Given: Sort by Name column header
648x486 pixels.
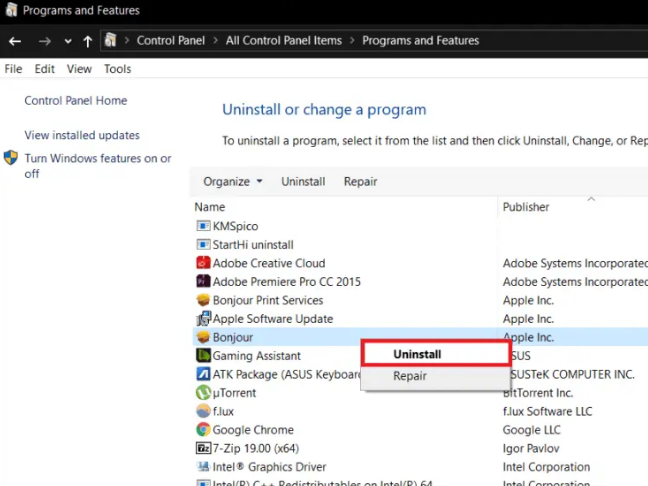Looking at the screenshot, I should point(210,207).
